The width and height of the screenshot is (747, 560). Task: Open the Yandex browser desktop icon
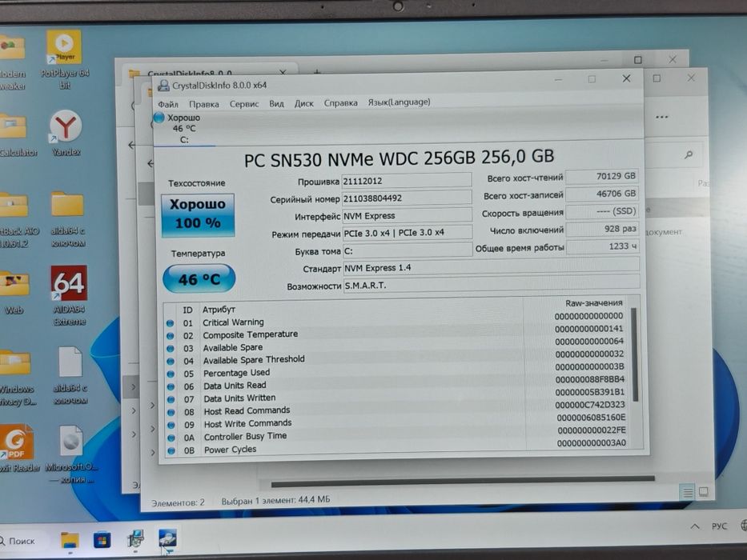click(x=66, y=134)
